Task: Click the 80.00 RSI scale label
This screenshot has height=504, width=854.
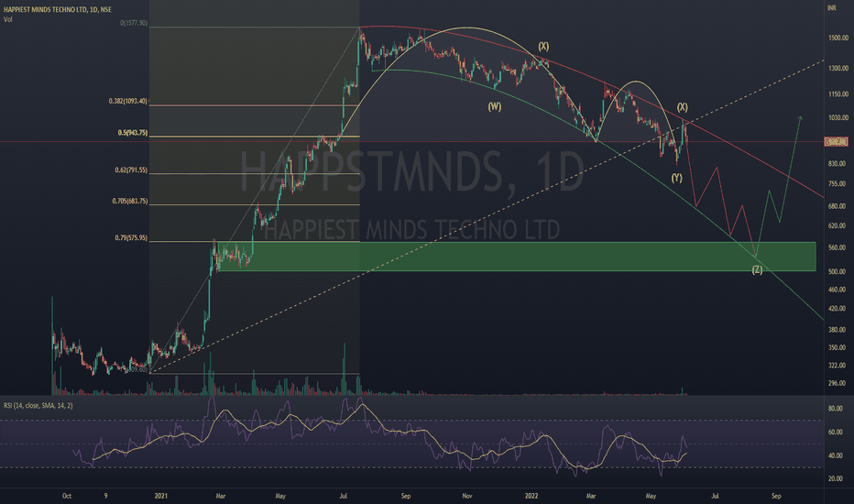Action: click(836, 408)
